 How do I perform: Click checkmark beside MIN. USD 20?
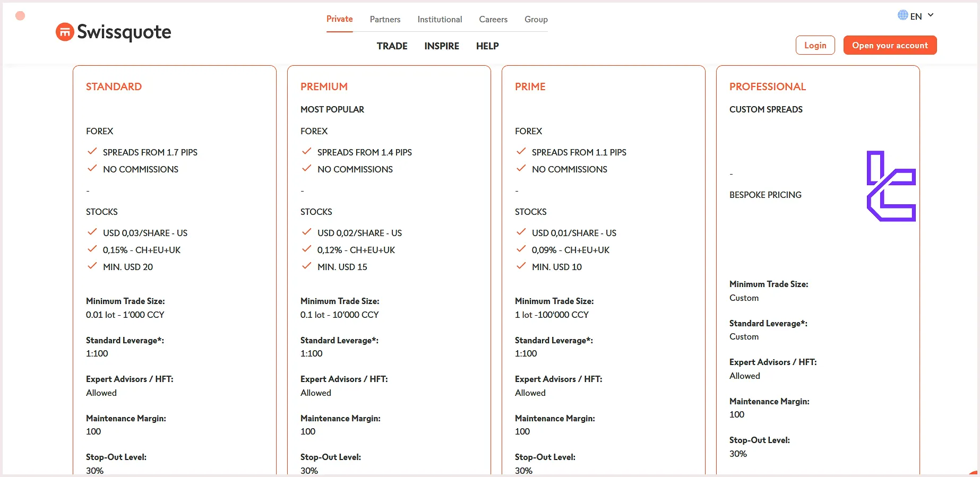coord(92,266)
